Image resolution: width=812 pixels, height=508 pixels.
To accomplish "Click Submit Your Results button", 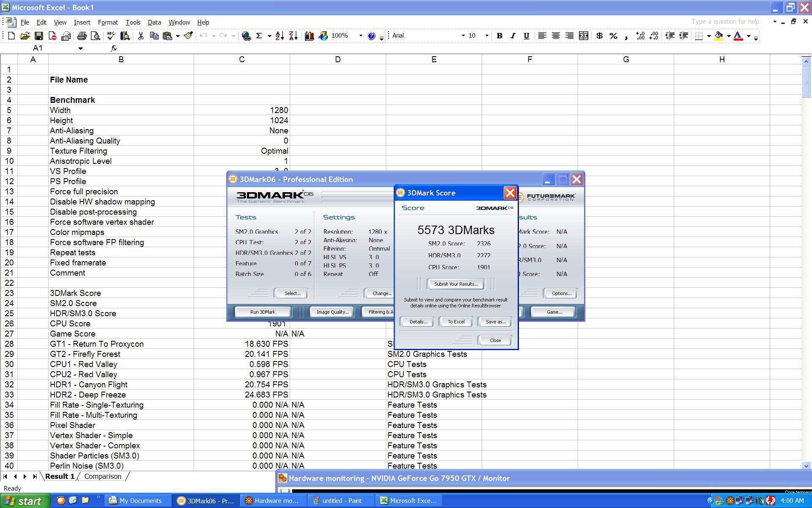I will pyautogui.click(x=456, y=284).
